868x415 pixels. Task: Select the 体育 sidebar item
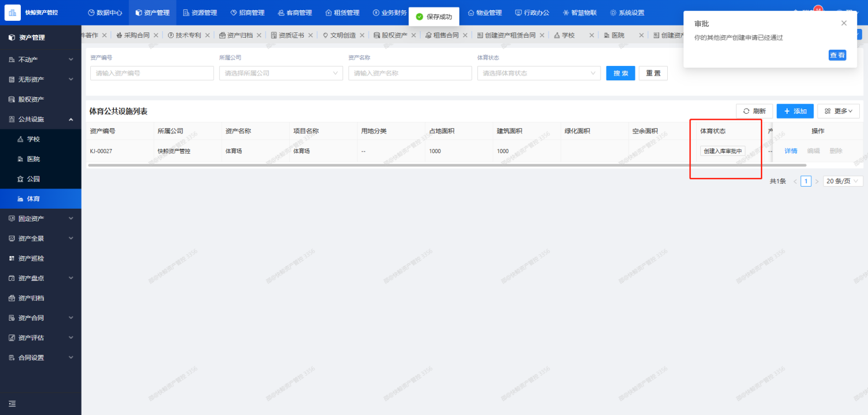tap(41, 199)
